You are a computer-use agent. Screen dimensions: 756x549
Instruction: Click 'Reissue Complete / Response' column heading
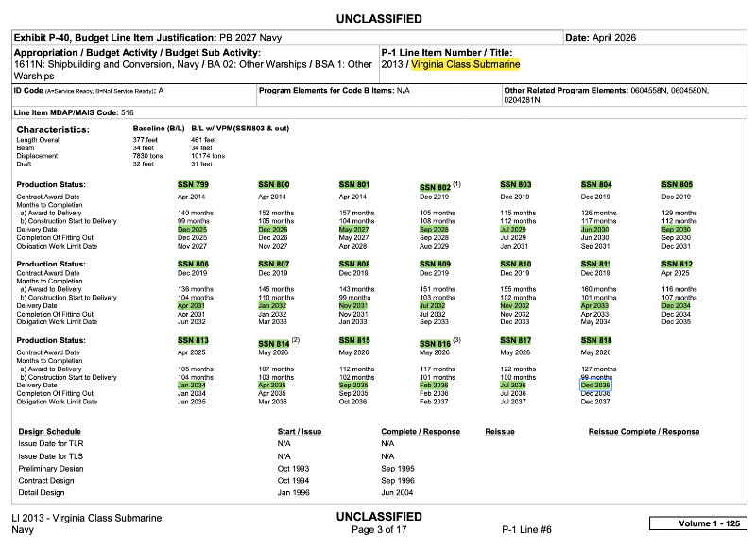tap(644, 432)
